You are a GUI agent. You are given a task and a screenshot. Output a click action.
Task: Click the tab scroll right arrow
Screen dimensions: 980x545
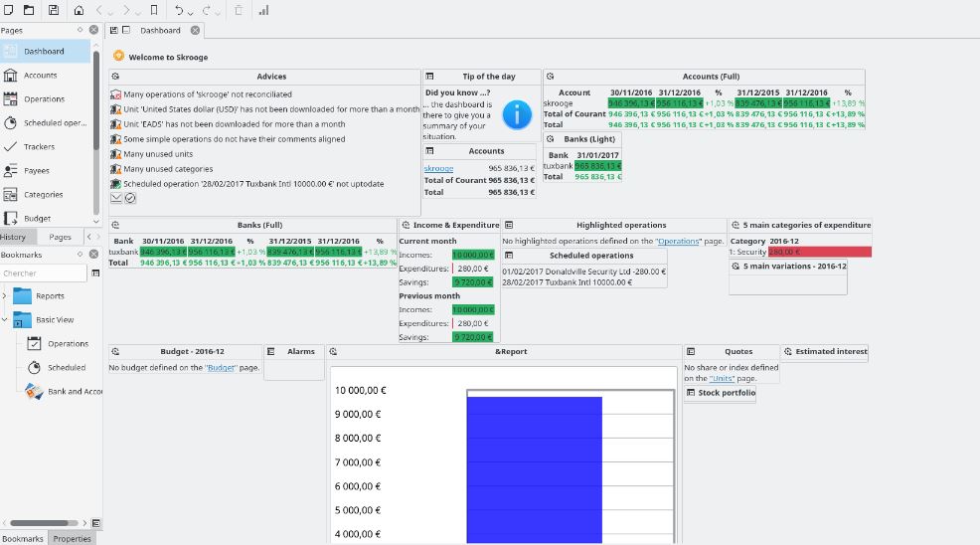(97, 237)
